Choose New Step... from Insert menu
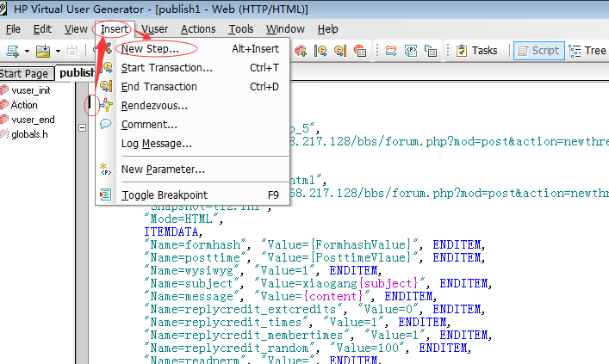 point(193,49)
